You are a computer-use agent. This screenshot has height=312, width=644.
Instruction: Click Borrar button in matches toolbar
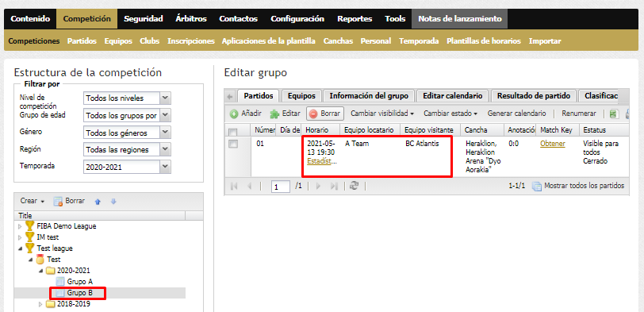[325, 114]
